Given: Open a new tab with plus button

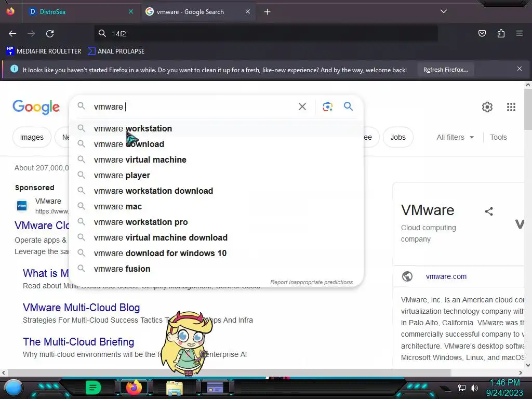Looking at the screenshot, I should pyautogui.click(x=268, y=12).
